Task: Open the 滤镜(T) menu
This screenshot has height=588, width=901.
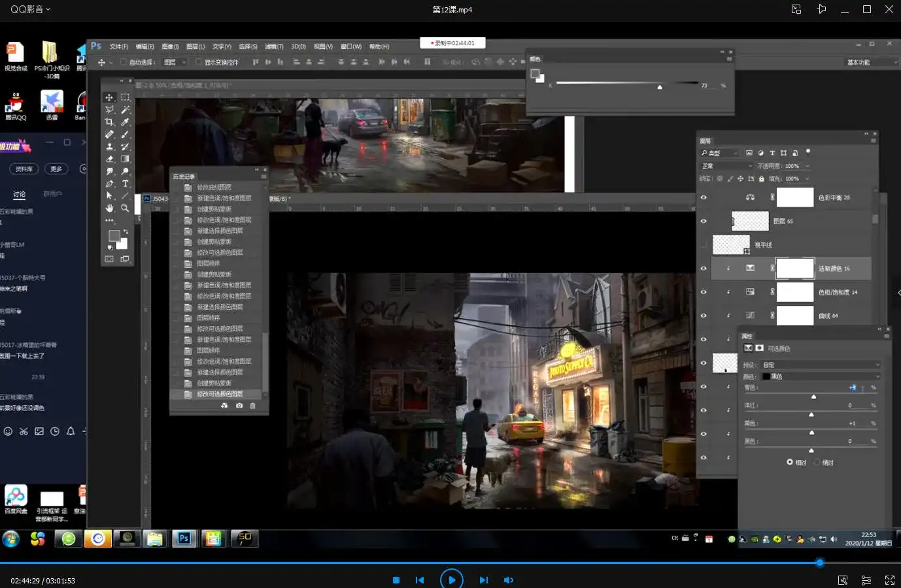Action: tap(274, 46)
